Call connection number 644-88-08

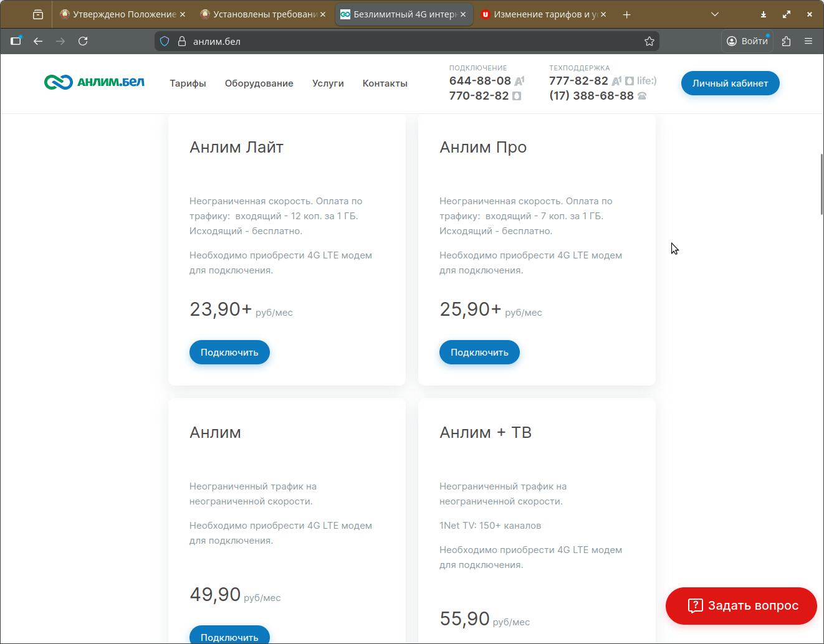click(480, 81)
